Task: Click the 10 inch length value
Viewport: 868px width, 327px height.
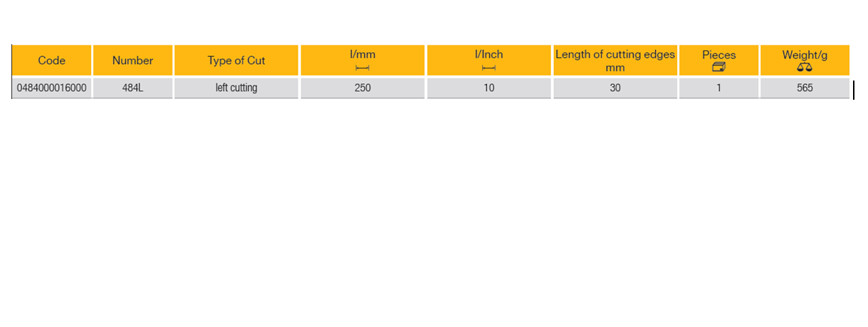Action: pyautogui.click(x=488, y=88)
